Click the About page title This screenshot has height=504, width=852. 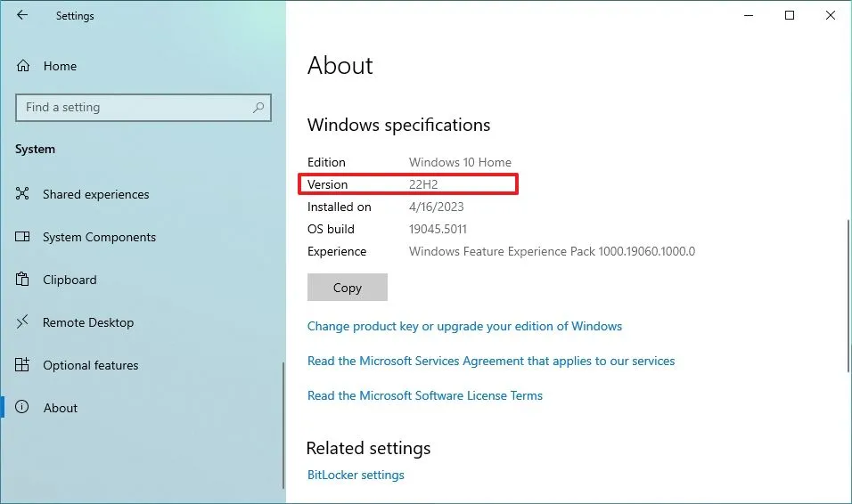pos(340,66)
